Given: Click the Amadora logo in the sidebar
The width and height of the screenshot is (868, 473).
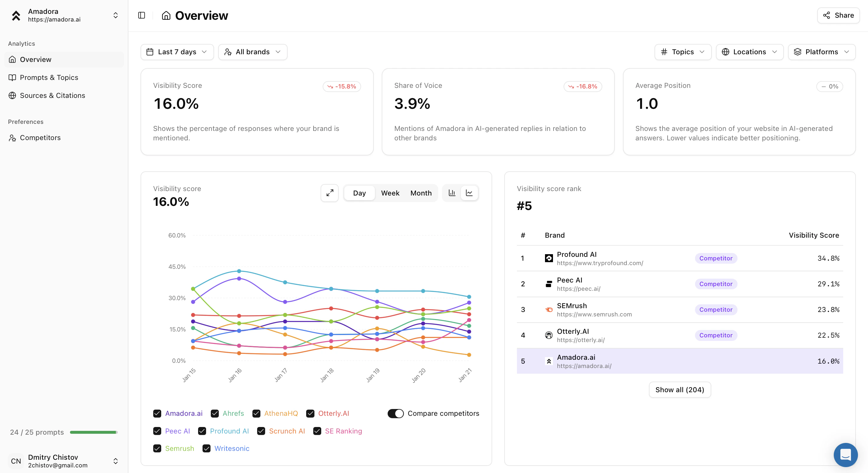Looking at the screenshot, I should pos(16,16).
